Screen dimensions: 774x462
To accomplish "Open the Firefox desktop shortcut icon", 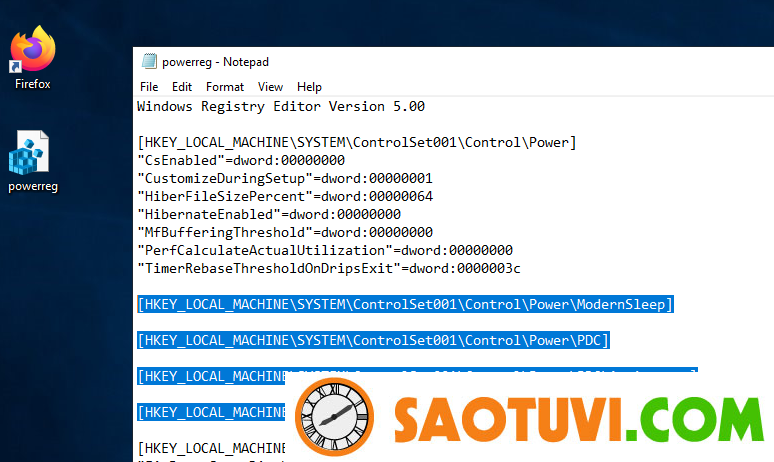I will [x=32, y=50].
